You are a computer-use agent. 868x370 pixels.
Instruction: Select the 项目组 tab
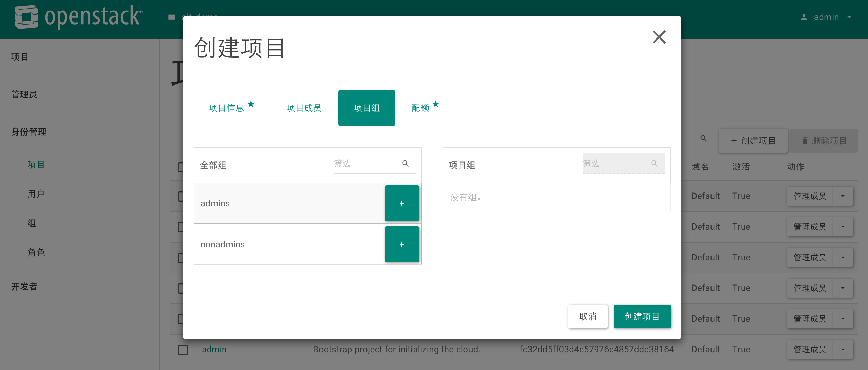click(367, 108)
